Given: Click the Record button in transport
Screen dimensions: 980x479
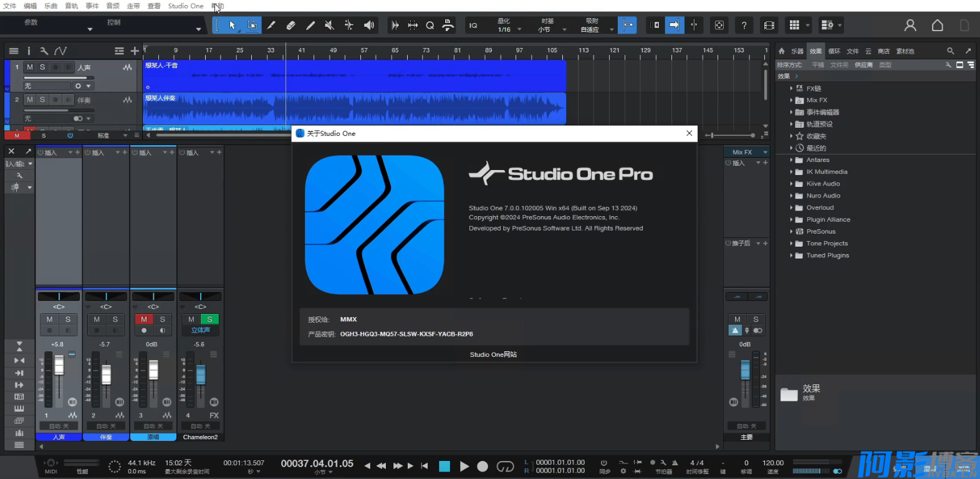Looking at the screenshot, I should 483,466.
